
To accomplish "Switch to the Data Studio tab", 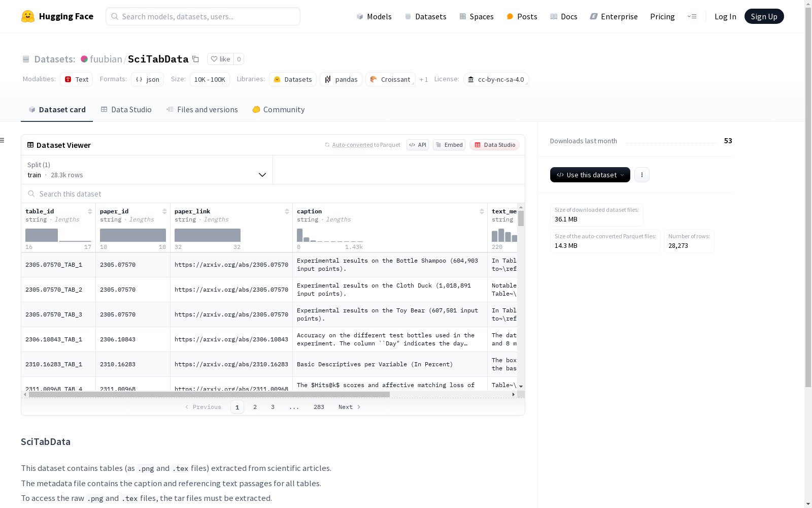I will pos(126,109).
